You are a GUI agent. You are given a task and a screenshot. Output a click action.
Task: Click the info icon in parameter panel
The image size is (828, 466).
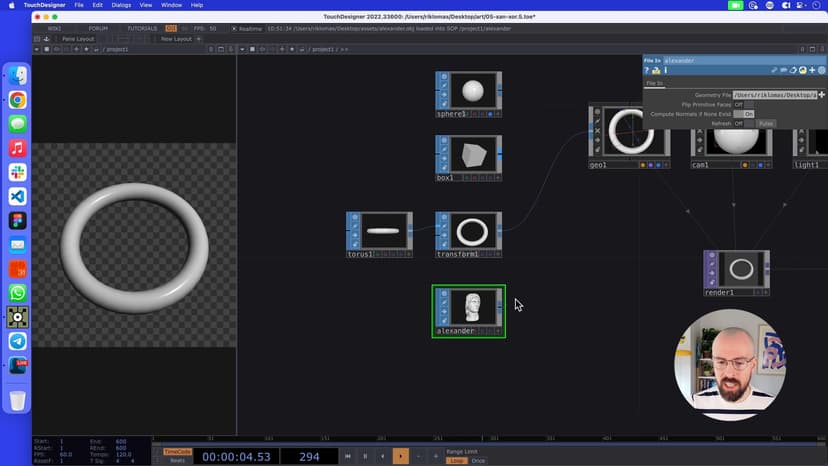pos(664,70)
